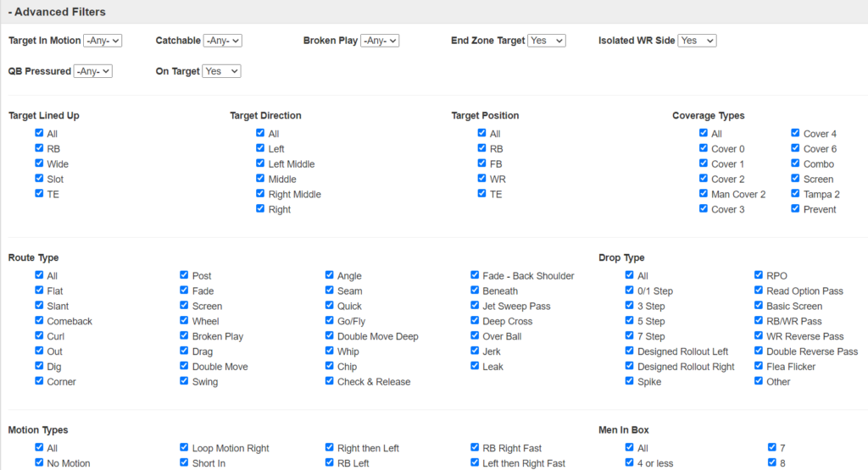This screenshot has width=868, height=470.
Task: Open the End Zone Target dropdown
Action: pyautogui.click(x=546, y=41)
